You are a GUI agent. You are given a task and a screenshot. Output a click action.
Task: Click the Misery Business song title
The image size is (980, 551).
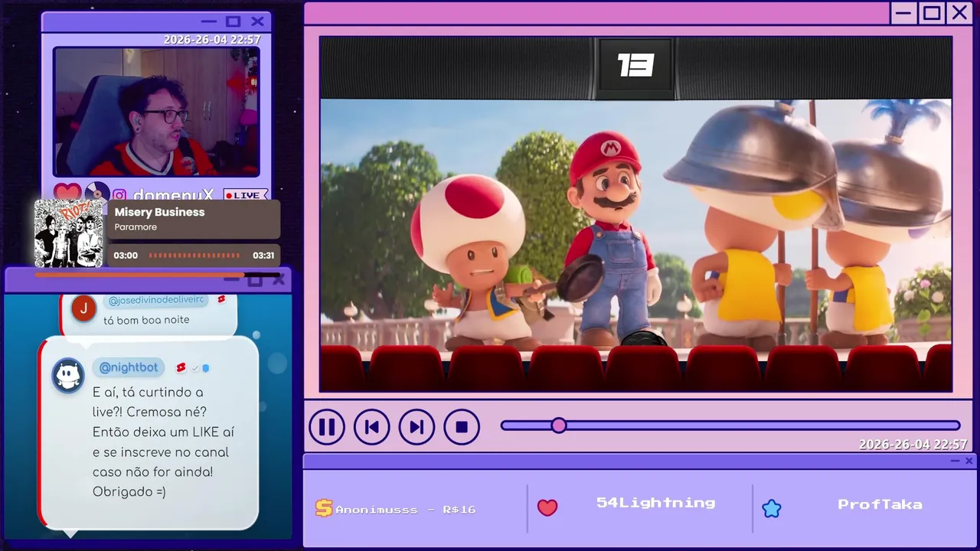(x=159, y=212)
